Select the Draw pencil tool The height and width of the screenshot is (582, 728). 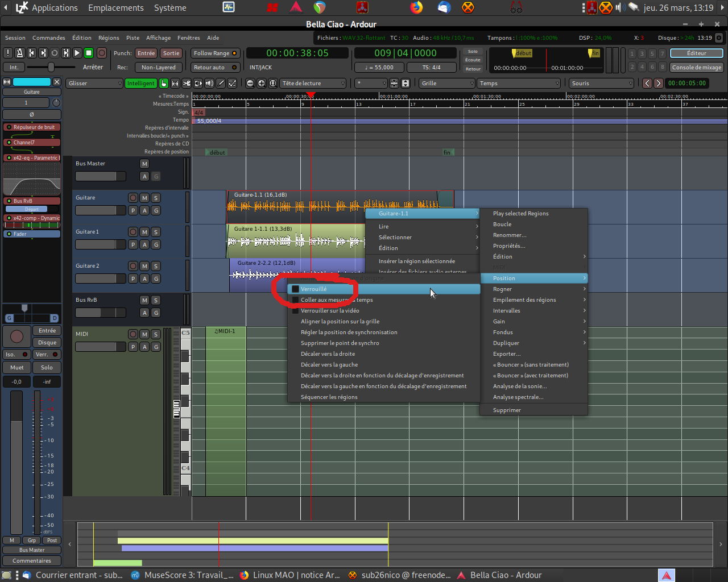click(221, 83)
